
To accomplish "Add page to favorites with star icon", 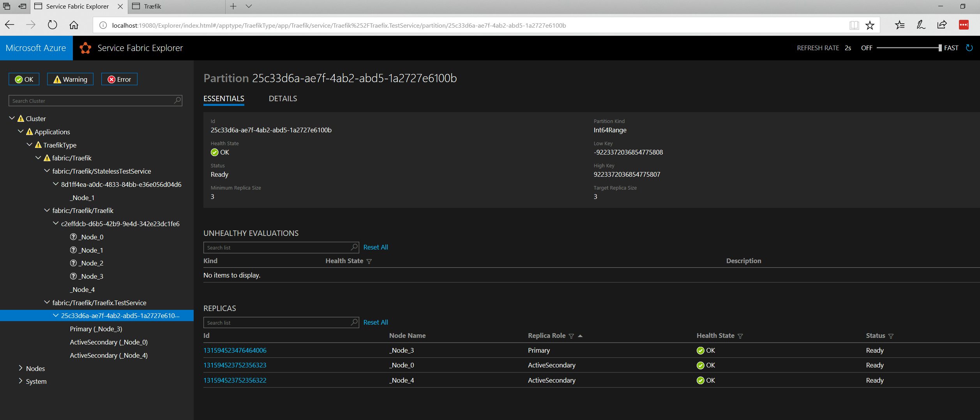I will click(870, 25).
